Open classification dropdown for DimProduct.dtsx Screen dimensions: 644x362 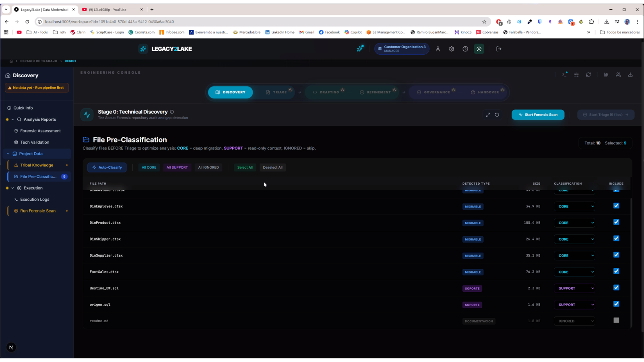[x=574, y=223]
